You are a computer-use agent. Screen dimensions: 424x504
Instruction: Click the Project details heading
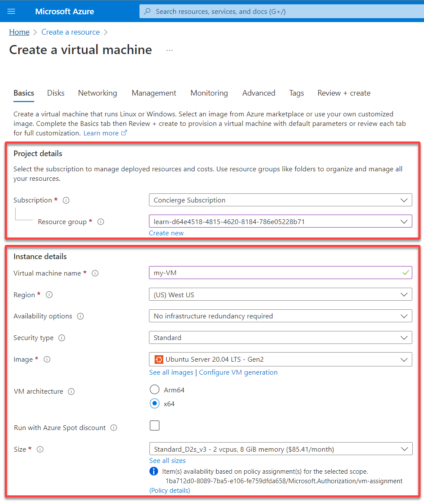pyautogui.click(x=38, y=154)
